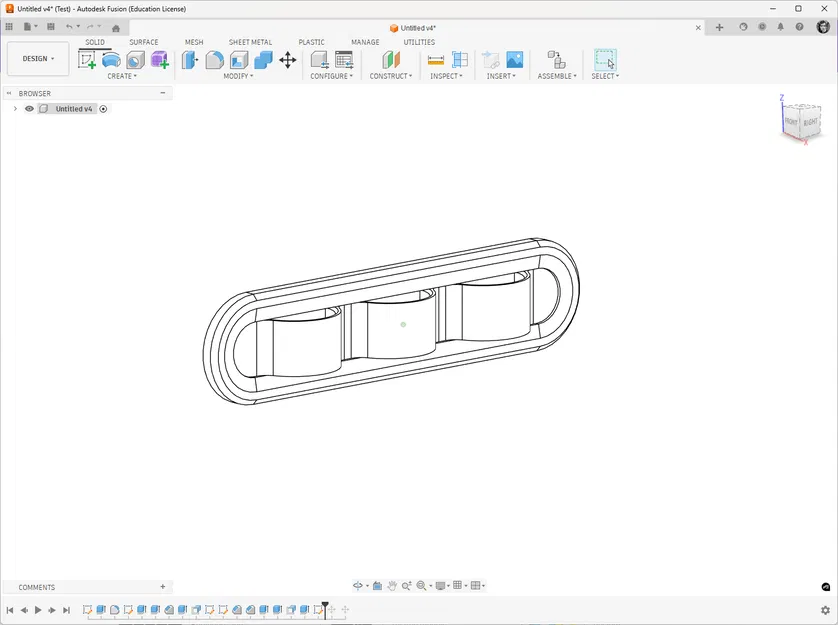Activate the Press Pull tool
838x625 pixels.
188,60
